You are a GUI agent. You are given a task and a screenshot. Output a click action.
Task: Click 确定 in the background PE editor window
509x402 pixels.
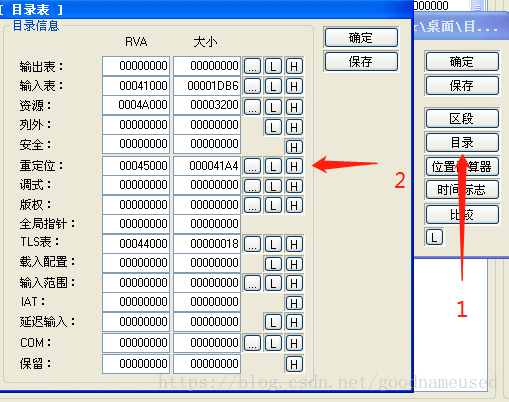click(x=462, y=61)
